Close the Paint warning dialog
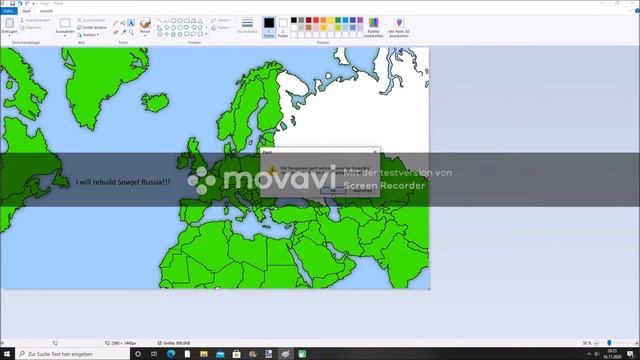Image resolution: width=640 pixels, height=360 pixels. point(375,152)
